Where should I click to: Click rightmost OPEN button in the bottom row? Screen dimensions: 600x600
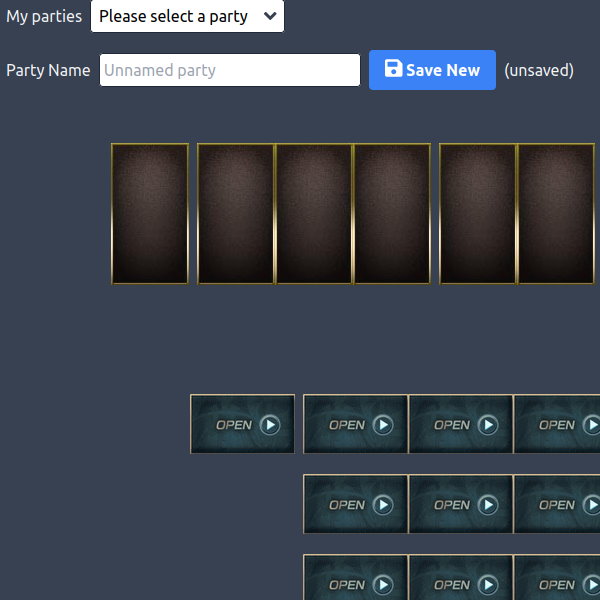(x=558, y=580)
